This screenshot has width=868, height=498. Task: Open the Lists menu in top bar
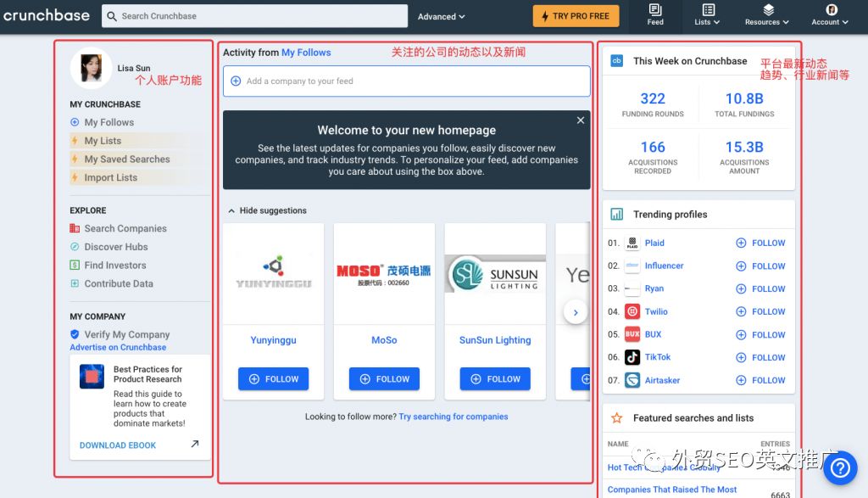click(x=706, y=15)
